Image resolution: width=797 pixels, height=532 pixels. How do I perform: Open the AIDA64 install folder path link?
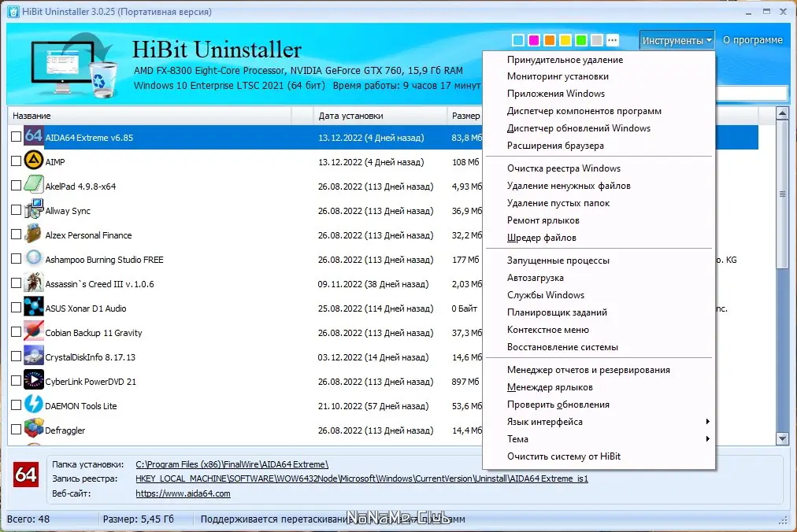click(232, 464)
